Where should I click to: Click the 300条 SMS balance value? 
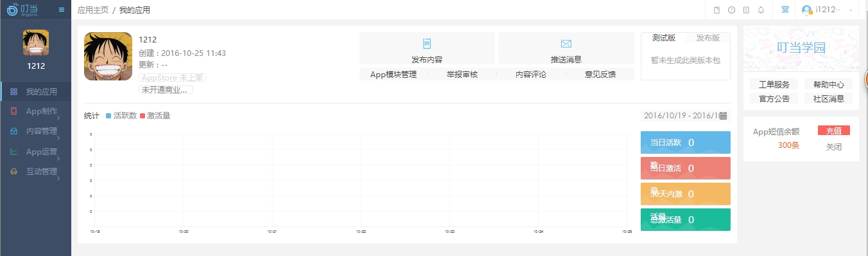788,145
